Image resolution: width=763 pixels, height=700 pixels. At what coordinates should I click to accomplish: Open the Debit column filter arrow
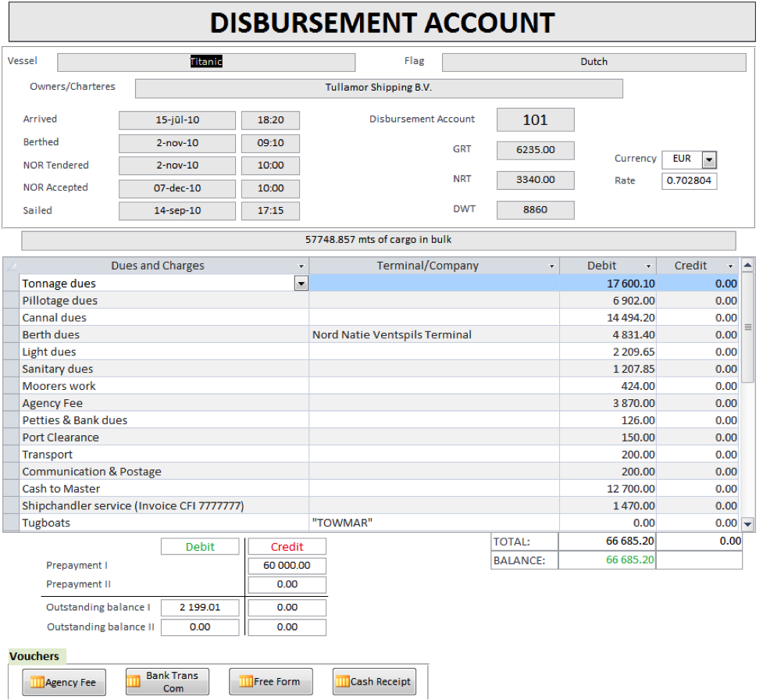click(648, 266)
